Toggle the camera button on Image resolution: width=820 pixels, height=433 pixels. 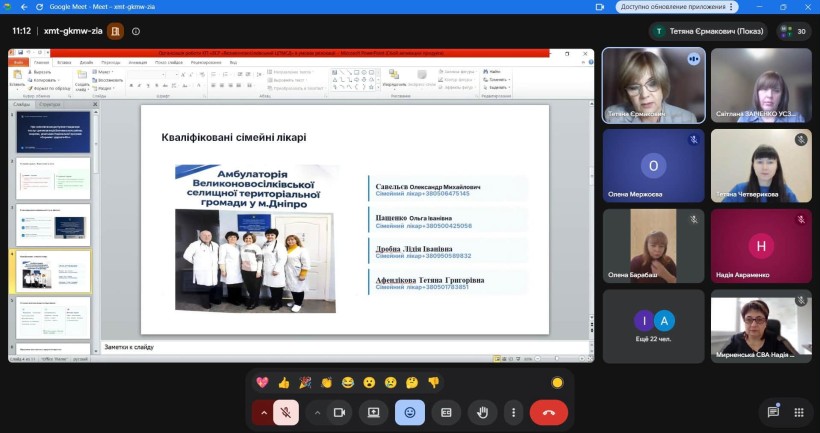[x=339, y=413]
